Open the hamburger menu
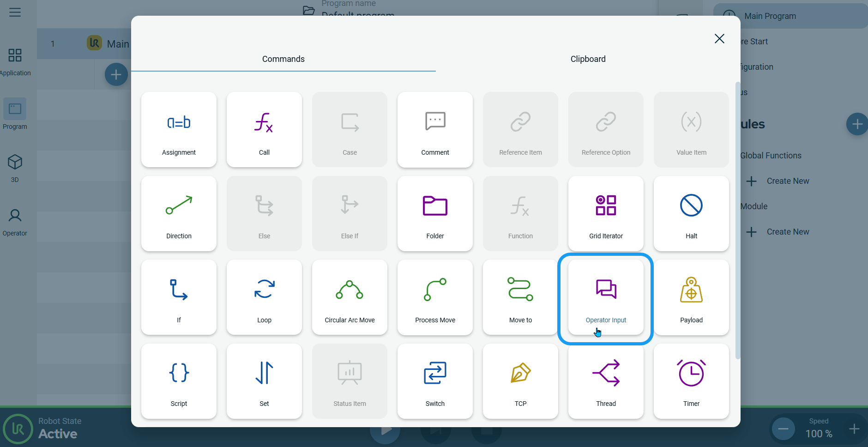The height and width of the screenshot is (447, 868). (x=15, y=12)
